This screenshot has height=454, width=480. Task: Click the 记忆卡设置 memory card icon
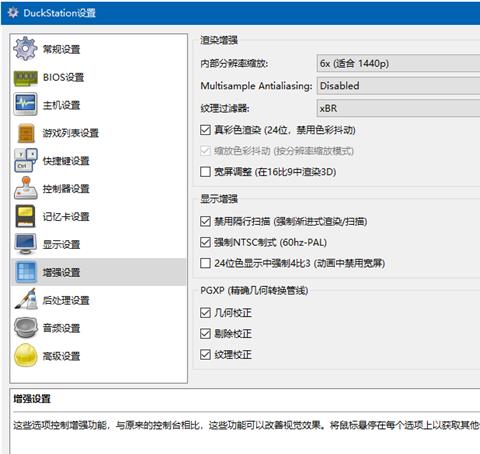pos(25,216)
